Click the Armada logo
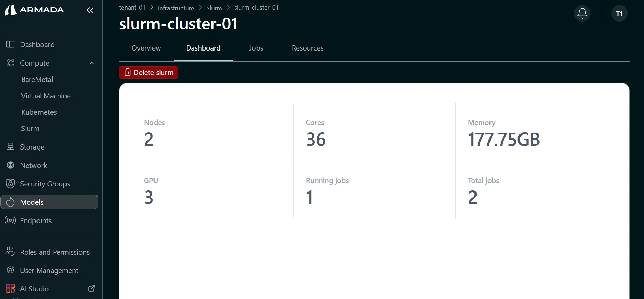 click(x=34, y=10)
